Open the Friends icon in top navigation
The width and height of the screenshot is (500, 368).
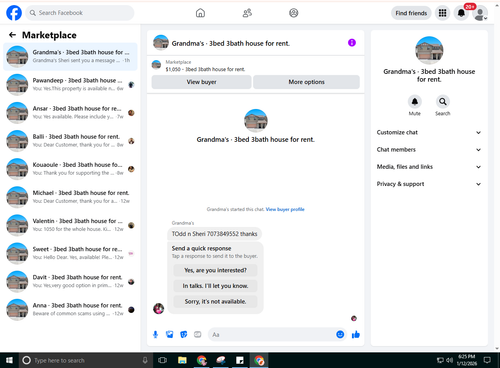(x=247, y=13)
